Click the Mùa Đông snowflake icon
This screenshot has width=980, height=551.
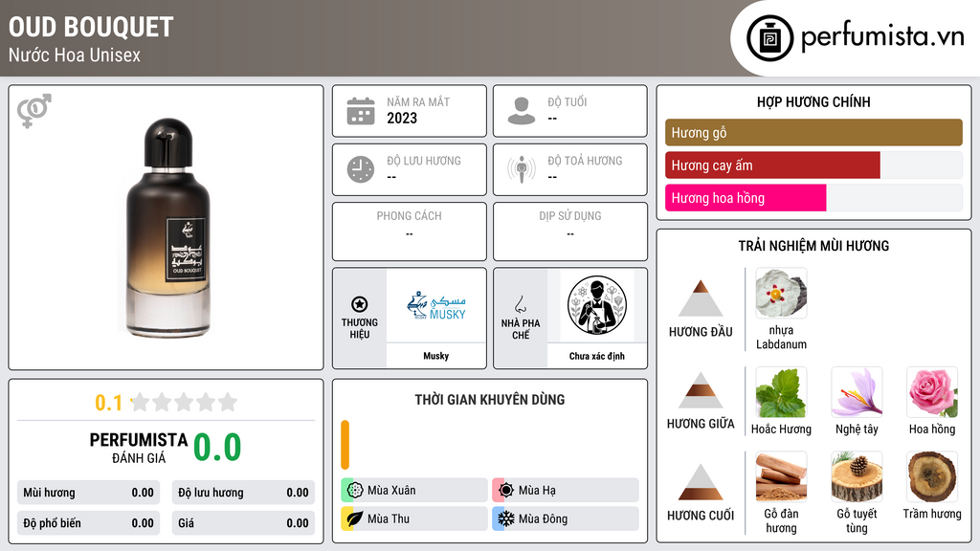click(506, 518)
